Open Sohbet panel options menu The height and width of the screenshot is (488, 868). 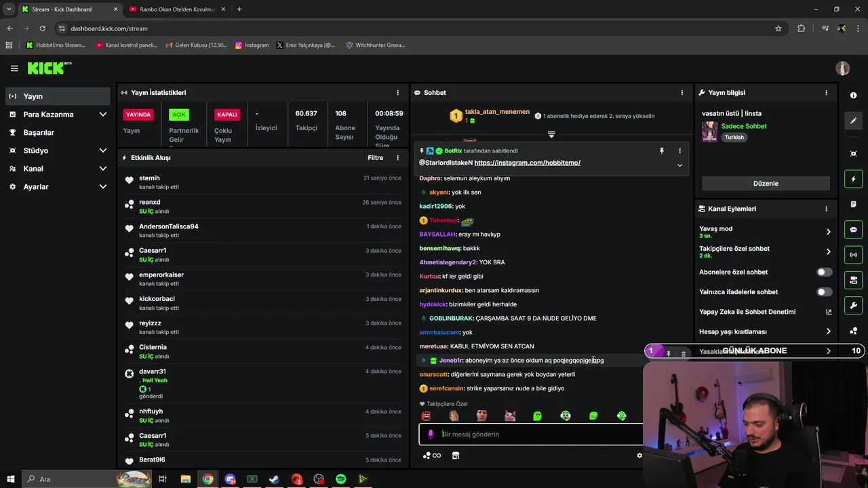(682, 93)
